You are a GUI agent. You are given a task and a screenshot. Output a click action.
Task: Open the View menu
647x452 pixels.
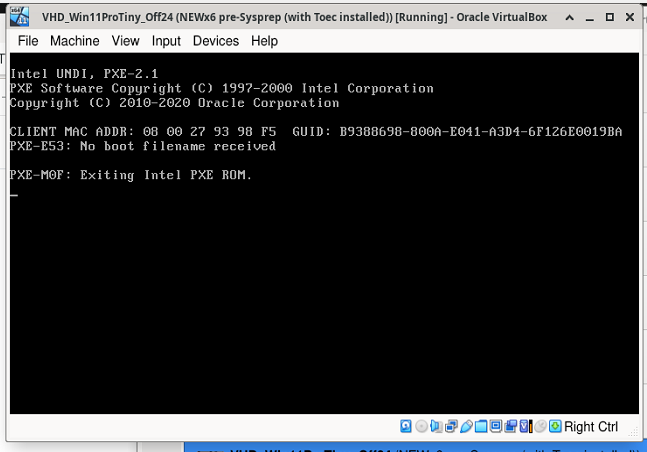point(125,41)
